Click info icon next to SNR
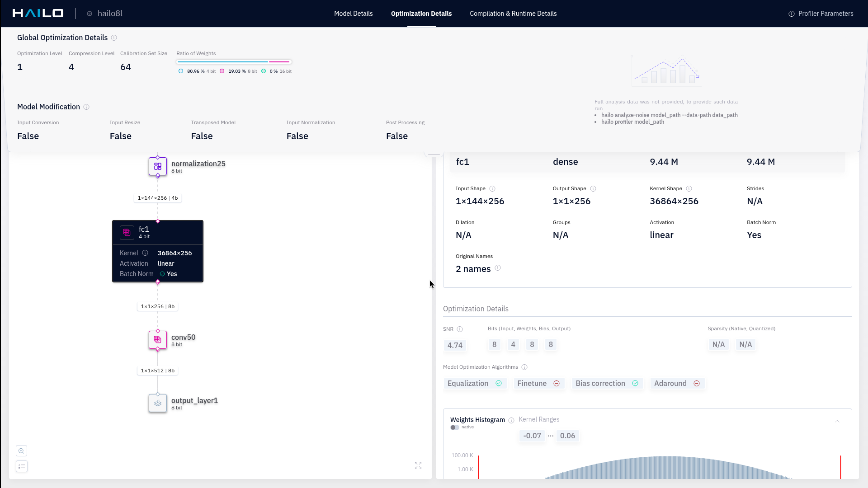 tap(460, 329)
